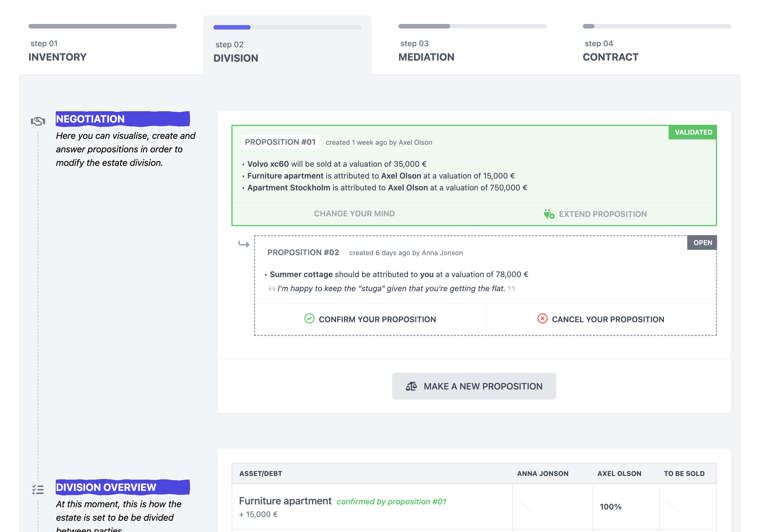
Task: Click Make a New Proposition button
Action: (x=474, y=386)
